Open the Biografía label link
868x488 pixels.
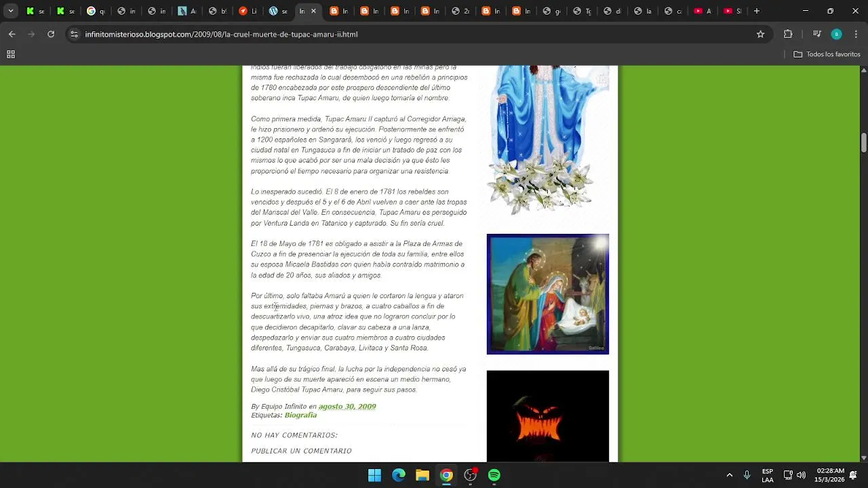[x=300, y=415]
